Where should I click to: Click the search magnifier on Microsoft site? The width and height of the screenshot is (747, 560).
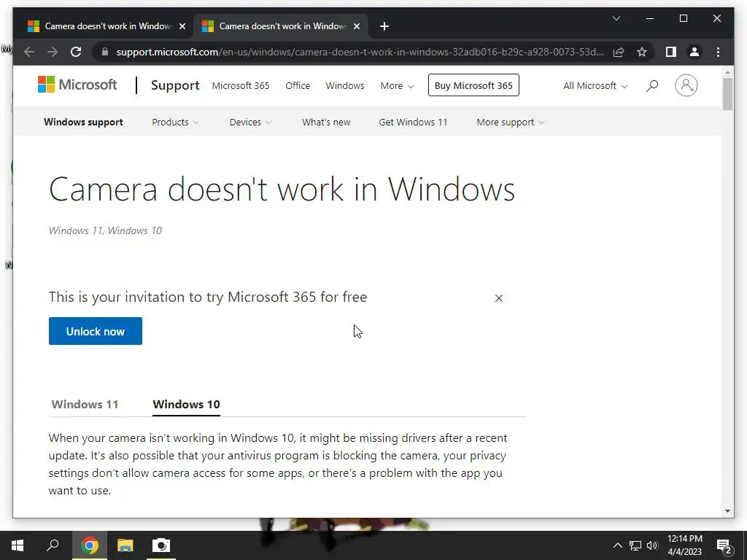(x=652, y=86)
